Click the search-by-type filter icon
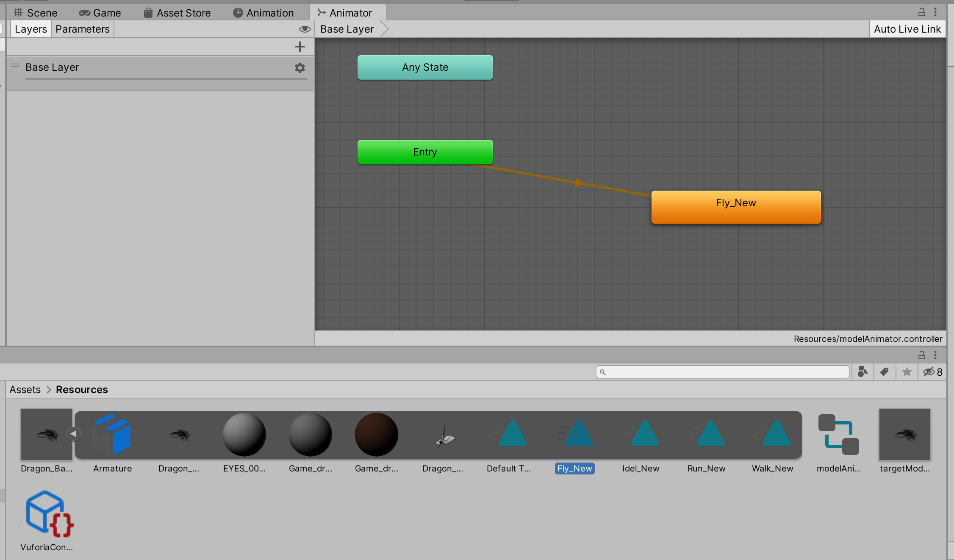 pyautogui.click(x=862, y=372)
